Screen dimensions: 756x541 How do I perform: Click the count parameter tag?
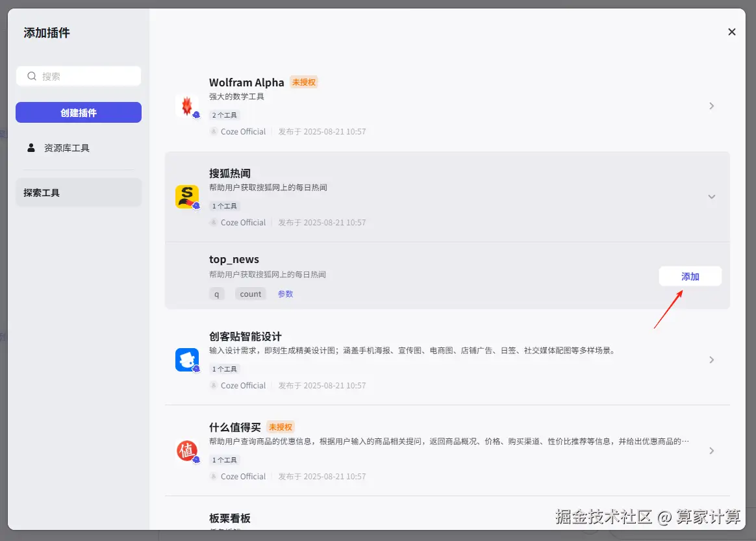tap(251, 294)
